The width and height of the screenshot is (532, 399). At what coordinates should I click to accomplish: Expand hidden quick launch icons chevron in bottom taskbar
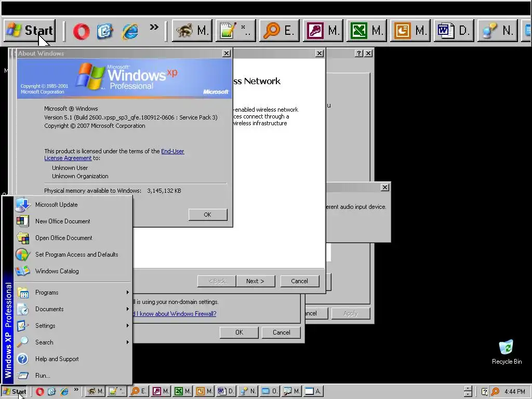pyautogui.click(x=76, y=390)
